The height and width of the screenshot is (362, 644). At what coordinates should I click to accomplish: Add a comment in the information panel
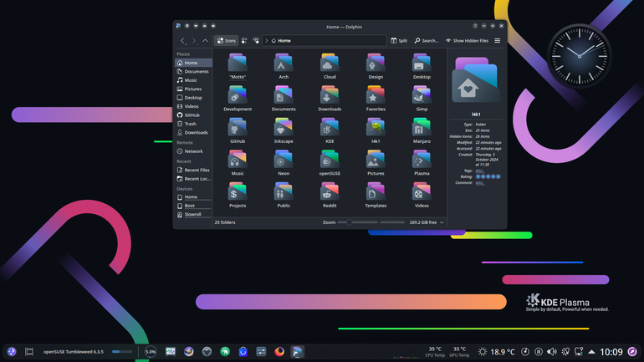click(480, 182)
